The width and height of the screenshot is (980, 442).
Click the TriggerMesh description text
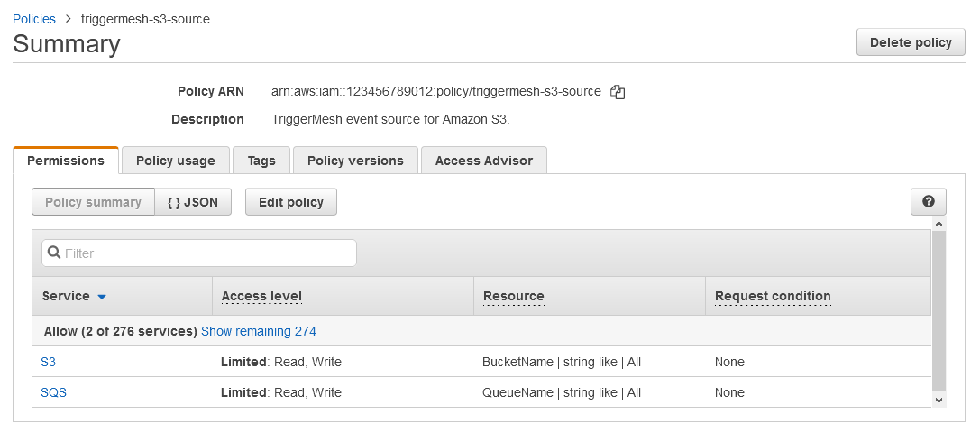pos(390,119)
